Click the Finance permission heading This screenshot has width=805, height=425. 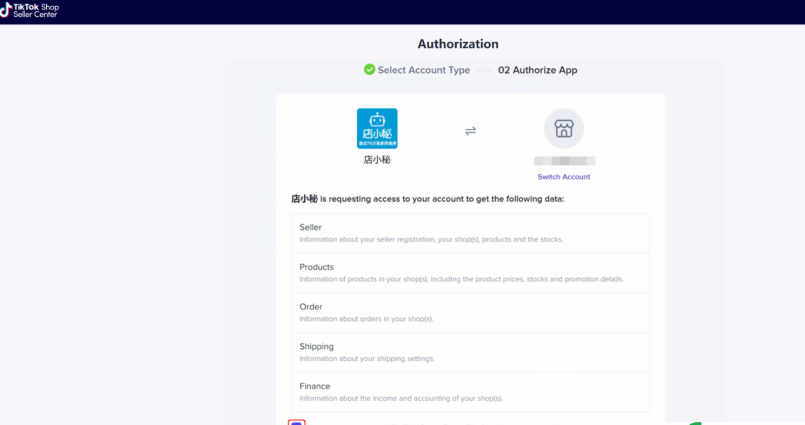click(315, 386)
